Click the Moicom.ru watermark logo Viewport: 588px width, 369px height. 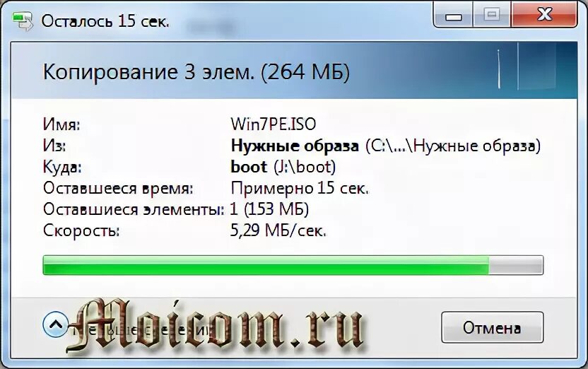(x=215, y=324)
